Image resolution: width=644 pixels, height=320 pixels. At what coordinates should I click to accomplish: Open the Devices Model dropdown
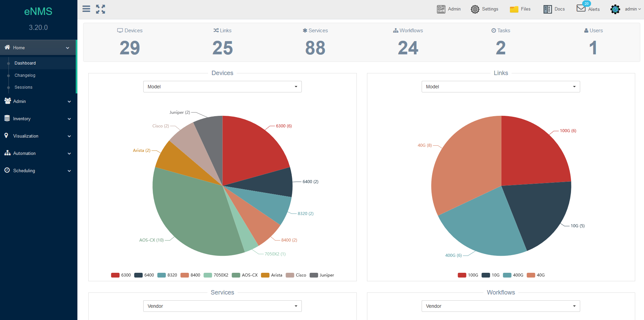point(222,87)
